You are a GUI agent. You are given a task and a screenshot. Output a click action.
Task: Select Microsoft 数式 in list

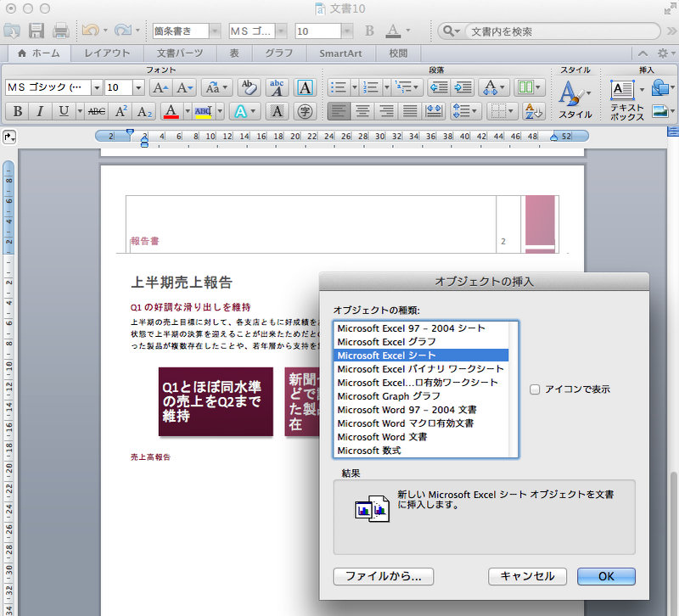[421, 451]
